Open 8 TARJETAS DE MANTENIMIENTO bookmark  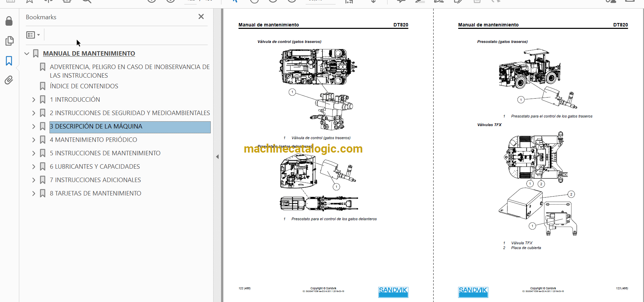click(96, 193)
